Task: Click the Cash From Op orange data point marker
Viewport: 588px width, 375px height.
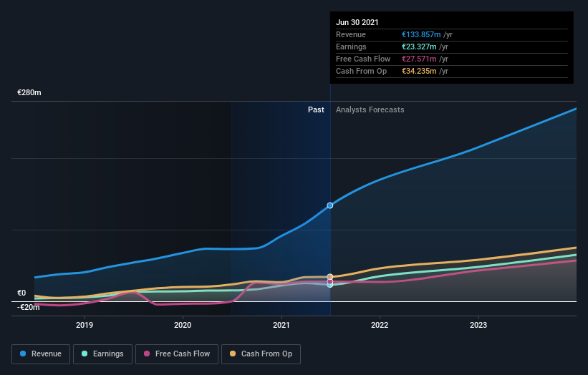Action: pyautogui.click(x=330, y=277)
